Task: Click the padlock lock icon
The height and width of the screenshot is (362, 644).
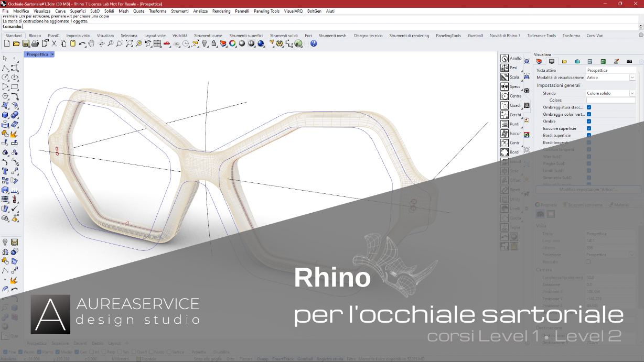Action: click(x=214, y=43)
